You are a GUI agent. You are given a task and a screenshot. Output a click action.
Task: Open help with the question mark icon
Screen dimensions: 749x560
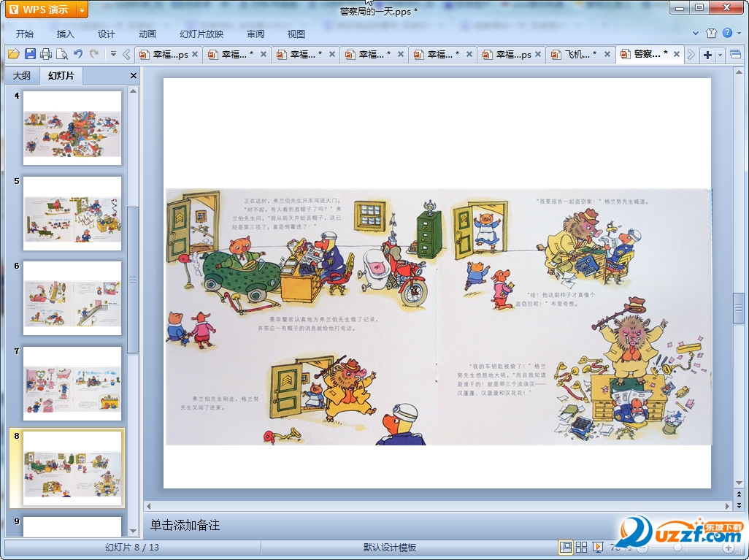tap(727, 33)
